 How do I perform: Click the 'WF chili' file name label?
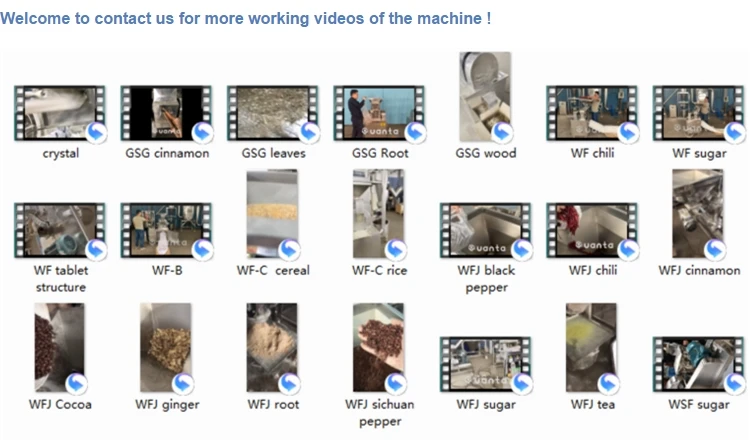592,153
